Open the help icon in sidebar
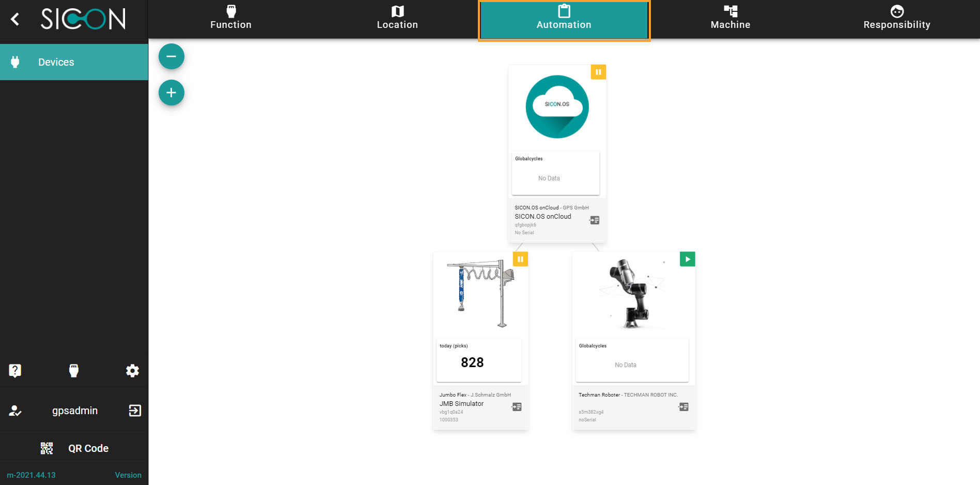The image size is (980, 485). tap(15, 370)
